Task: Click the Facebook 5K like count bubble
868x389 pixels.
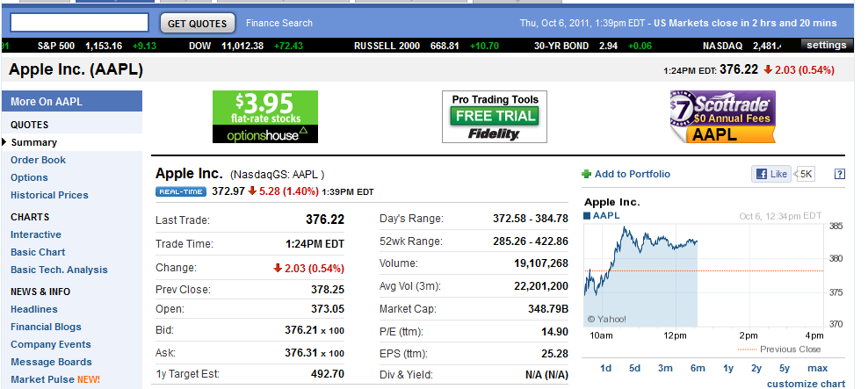Action: [x=805, y=174]
